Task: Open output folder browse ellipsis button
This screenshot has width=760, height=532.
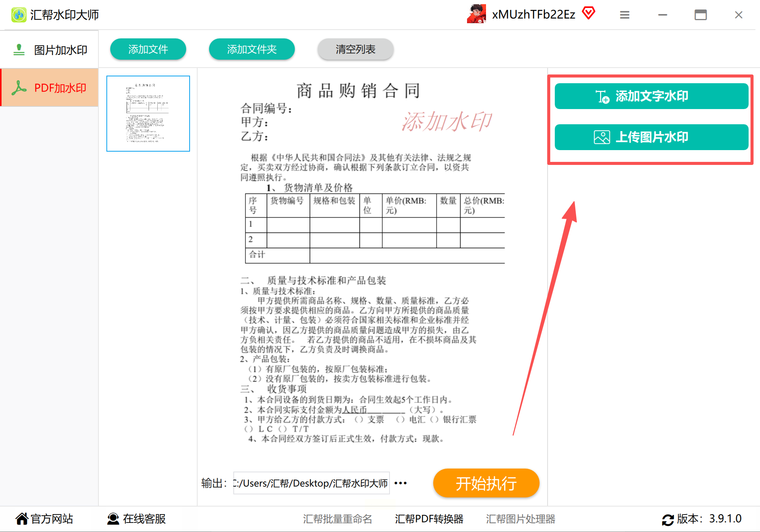Action: pos(401,483)
